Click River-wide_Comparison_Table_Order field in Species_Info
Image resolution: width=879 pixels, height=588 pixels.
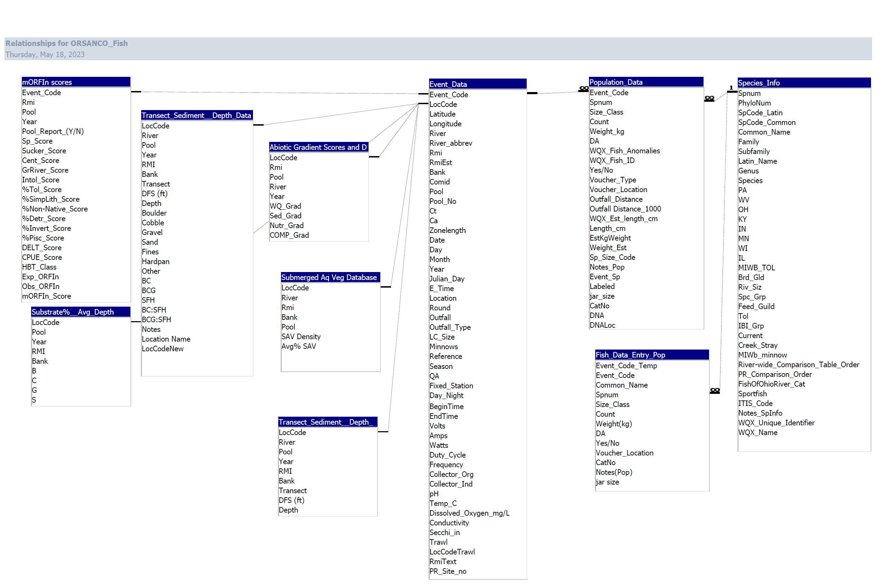tap(798, 364)
